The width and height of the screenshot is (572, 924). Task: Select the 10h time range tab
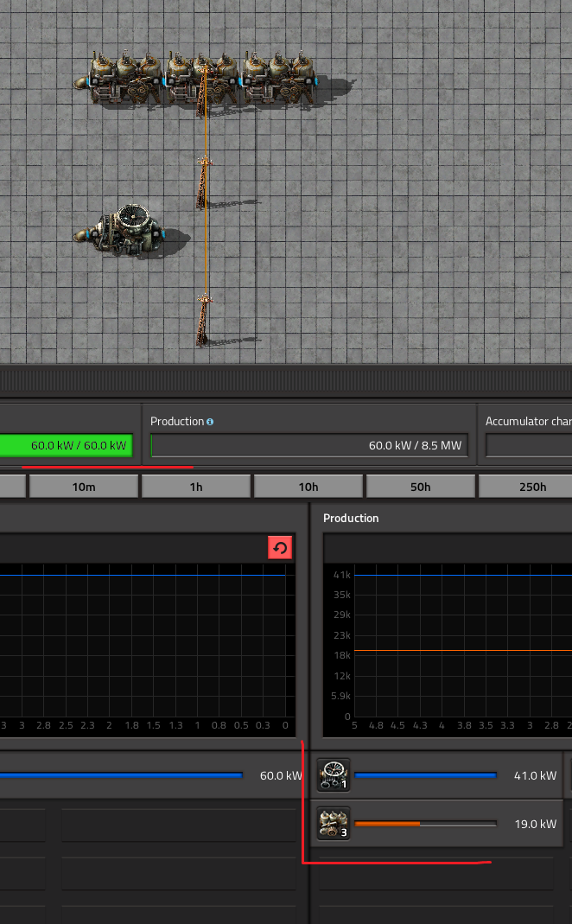[308, 487]
